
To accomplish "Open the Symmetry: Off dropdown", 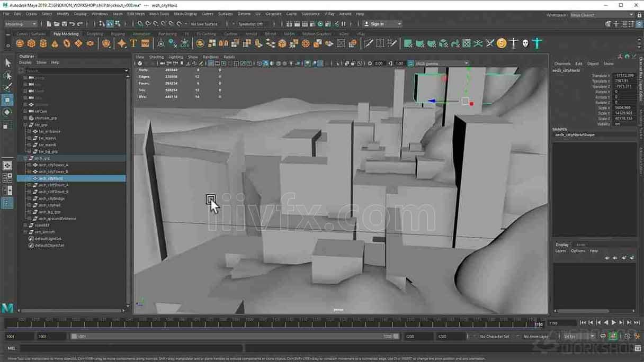I will click(254, 24).
